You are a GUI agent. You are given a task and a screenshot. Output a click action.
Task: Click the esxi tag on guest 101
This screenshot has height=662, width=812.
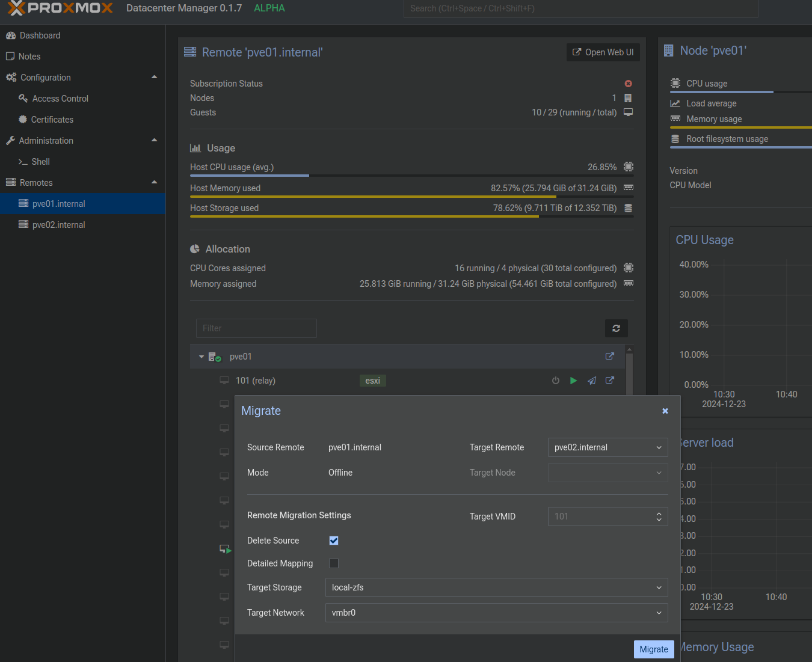point(373,381)
